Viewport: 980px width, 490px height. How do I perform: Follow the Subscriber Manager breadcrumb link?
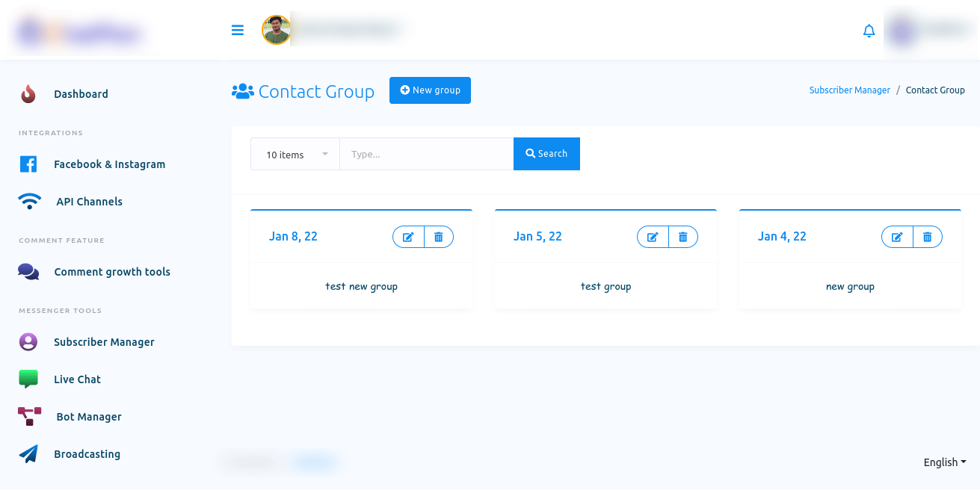(849, 90)
